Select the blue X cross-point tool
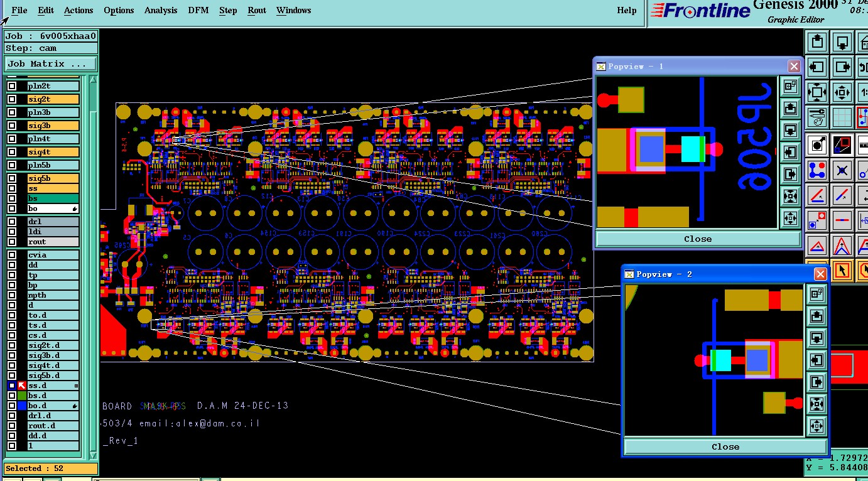The image size is (868, 481). point(842,170)
